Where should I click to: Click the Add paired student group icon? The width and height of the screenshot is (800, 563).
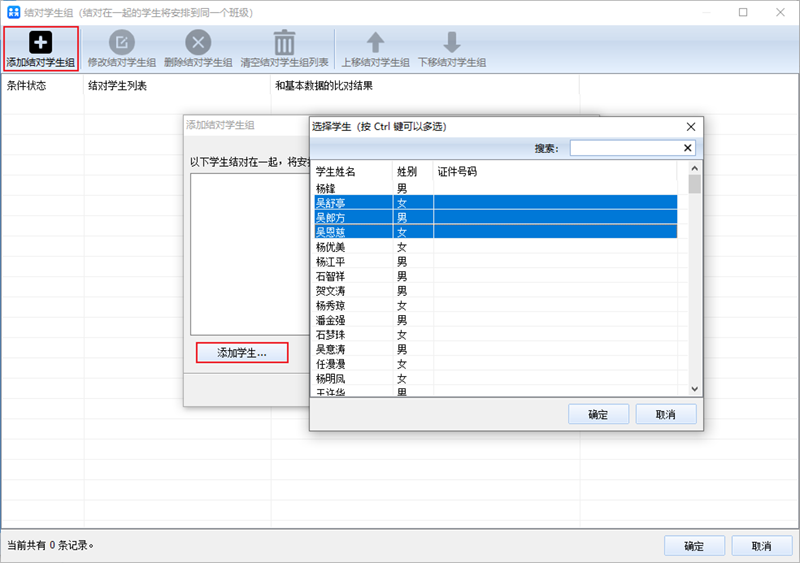point(40,43)
